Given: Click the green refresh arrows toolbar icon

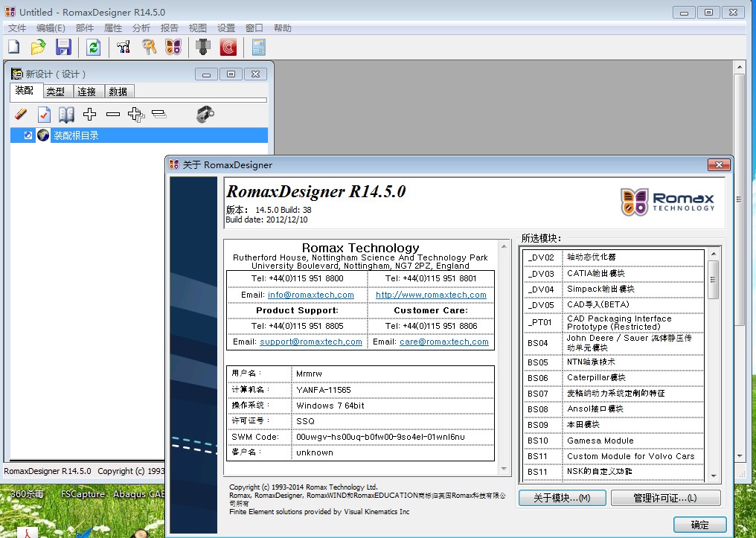Looking at the screenshot, I should 93,47.
